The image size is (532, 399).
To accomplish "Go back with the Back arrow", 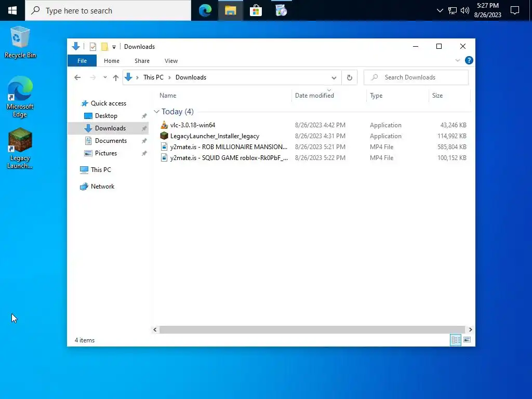I will (77, 77).
